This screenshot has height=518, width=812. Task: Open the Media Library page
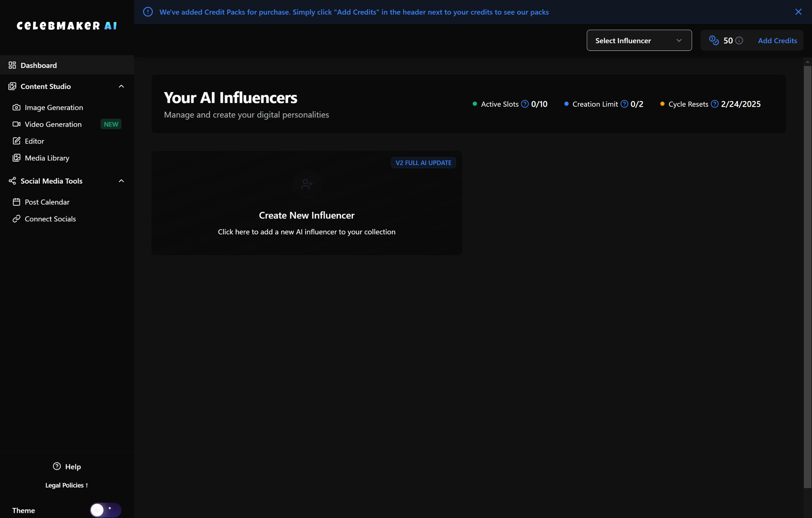47,158
